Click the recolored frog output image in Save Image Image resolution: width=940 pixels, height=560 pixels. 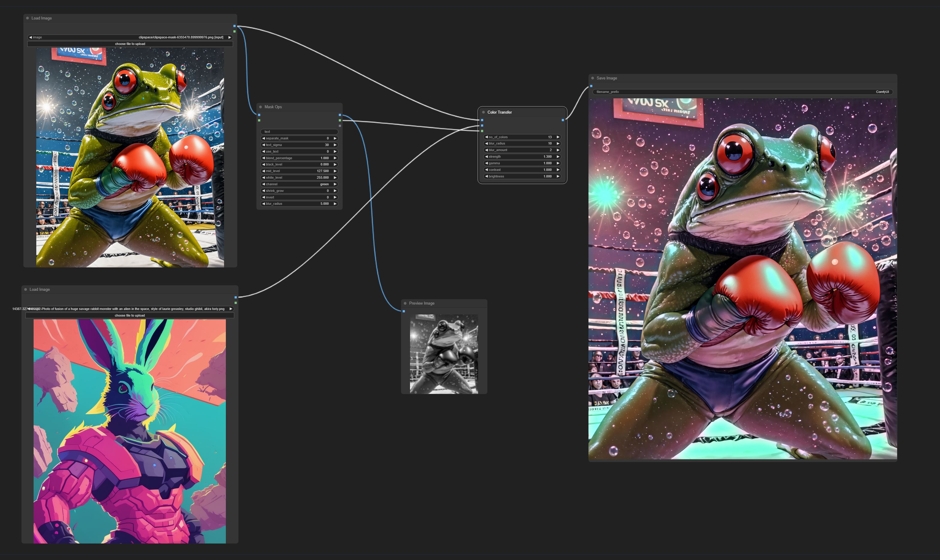click(x=743, y=279)
